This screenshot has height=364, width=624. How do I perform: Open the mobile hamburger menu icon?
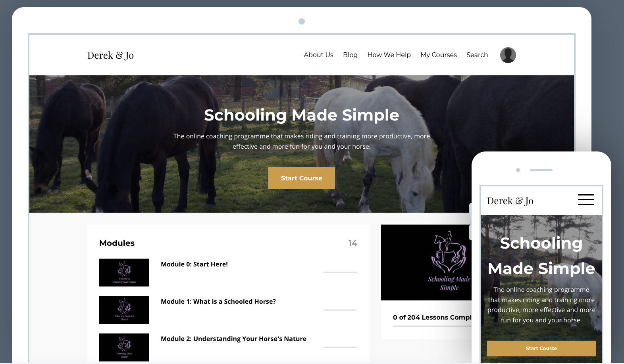(x=585, y=199)
